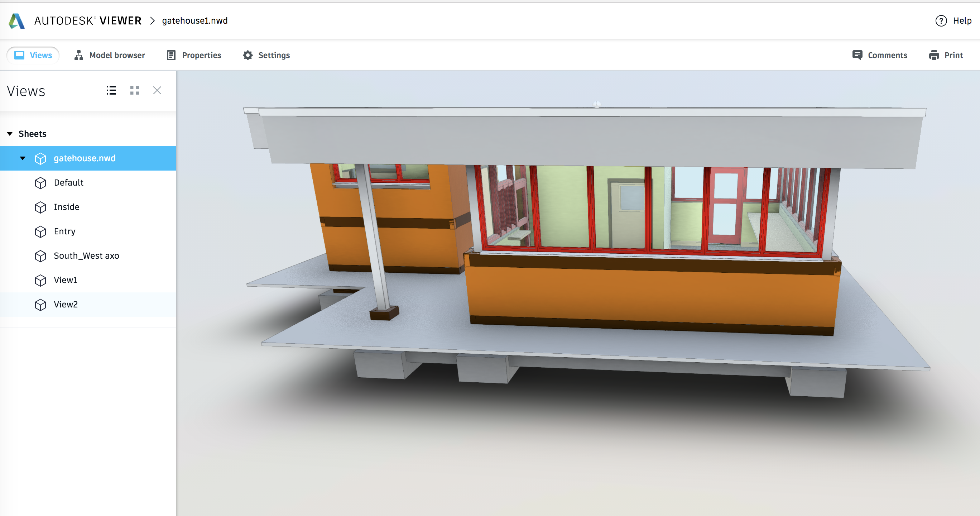Select the South_West axo view
This screenshot has width=980, height=516.
coord(87,255)
